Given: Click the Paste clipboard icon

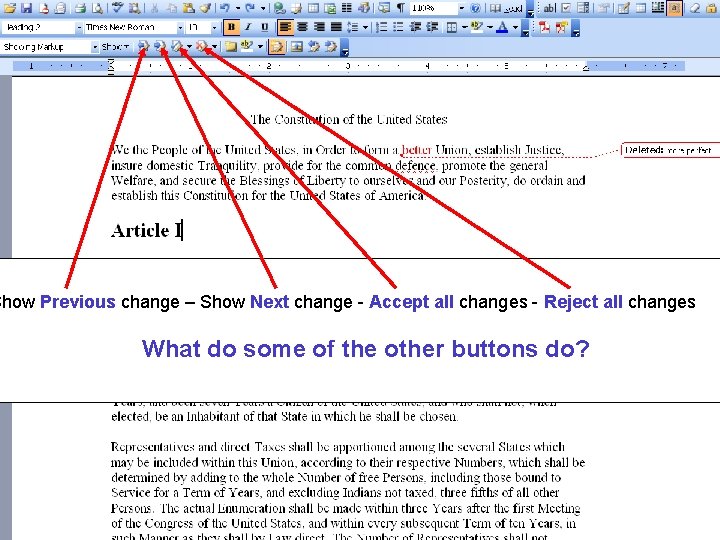Looking at the screenshot, I should click(x=188, y=8).
